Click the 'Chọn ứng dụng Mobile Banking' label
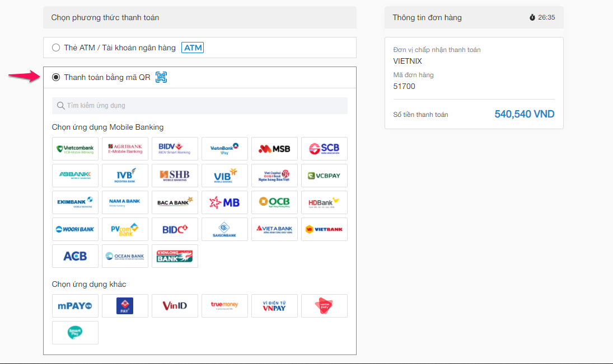 pos(108,127)
